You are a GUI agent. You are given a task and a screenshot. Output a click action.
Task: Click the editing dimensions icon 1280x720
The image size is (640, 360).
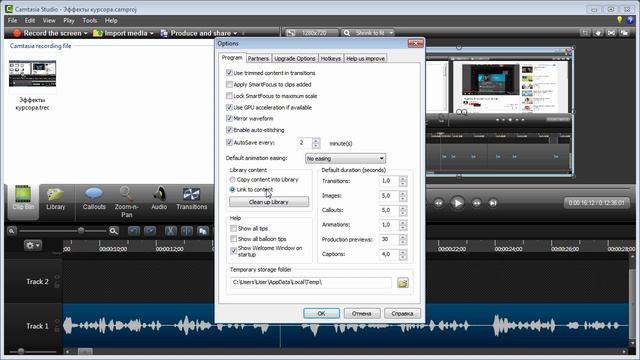291,33
